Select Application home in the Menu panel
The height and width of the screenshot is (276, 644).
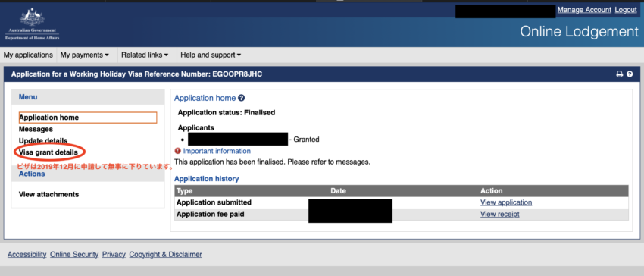[x=87, y=118]
